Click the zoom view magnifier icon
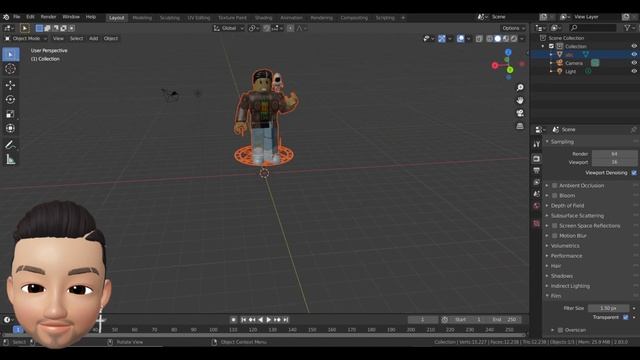 [x=520, y=88]
